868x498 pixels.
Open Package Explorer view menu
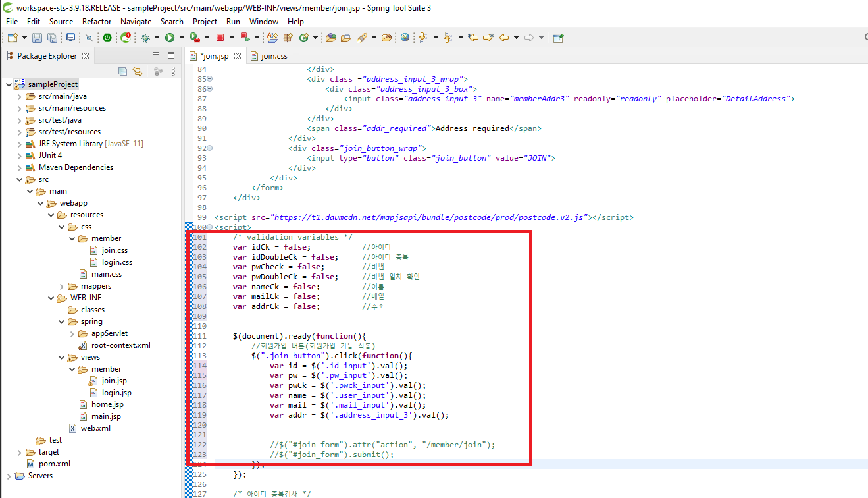point(173,71)
